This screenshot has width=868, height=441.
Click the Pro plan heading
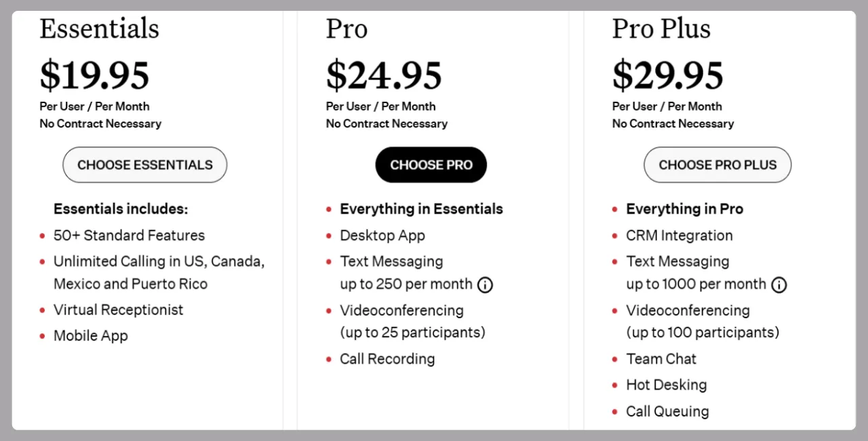(347, 28)
